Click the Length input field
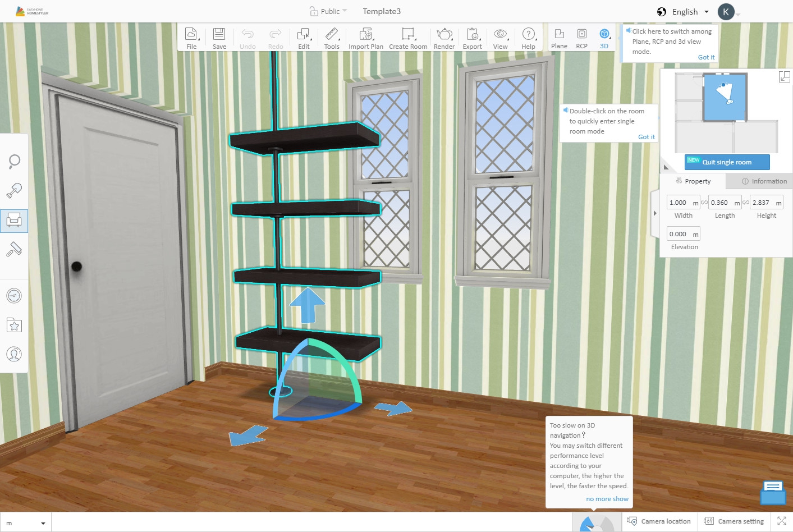793x532 pixels. (x=725, y=203)
